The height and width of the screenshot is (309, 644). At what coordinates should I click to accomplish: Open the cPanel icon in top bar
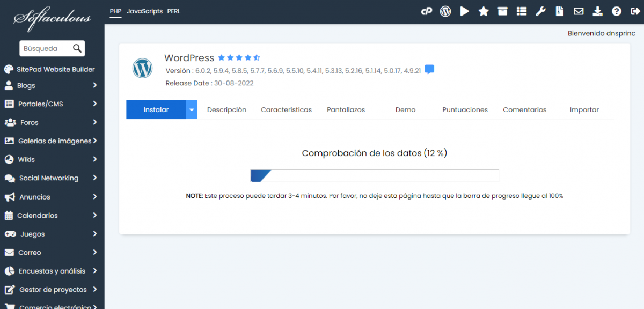(x=427, y=11)
